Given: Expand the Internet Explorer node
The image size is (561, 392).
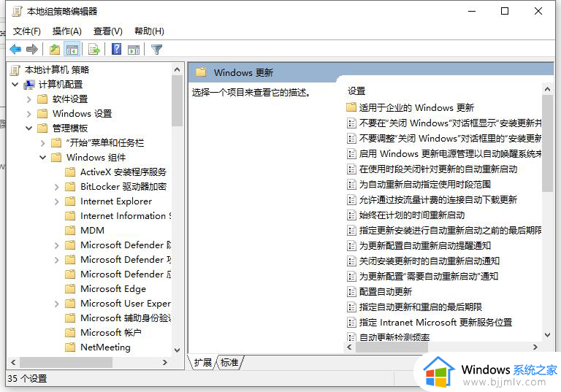Looking at the screenshot, I should pos(56,201).
